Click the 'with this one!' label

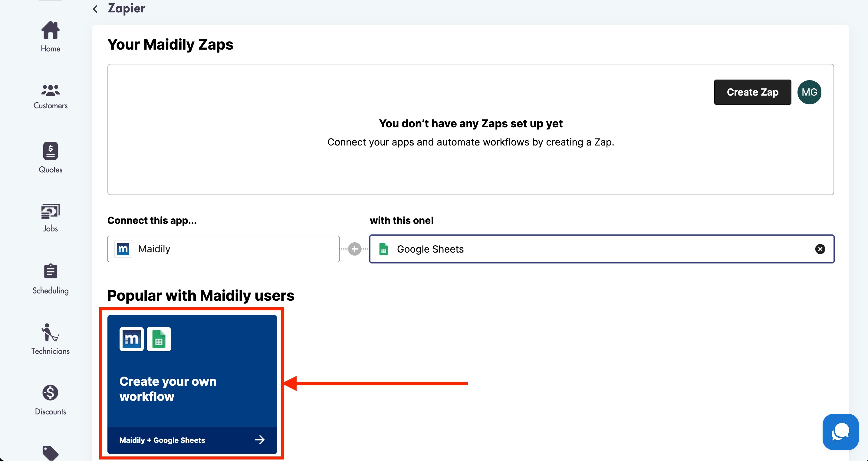tap(402, 220)
